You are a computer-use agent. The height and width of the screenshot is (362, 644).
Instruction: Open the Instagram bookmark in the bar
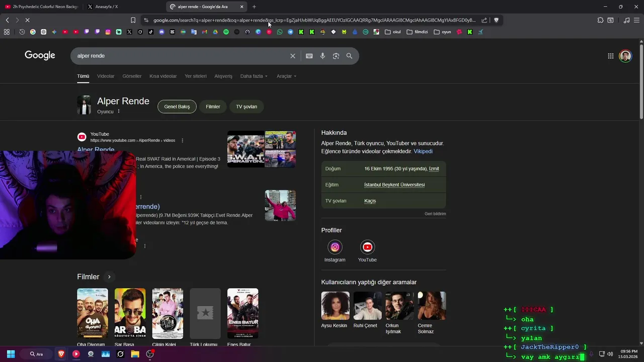108,32
